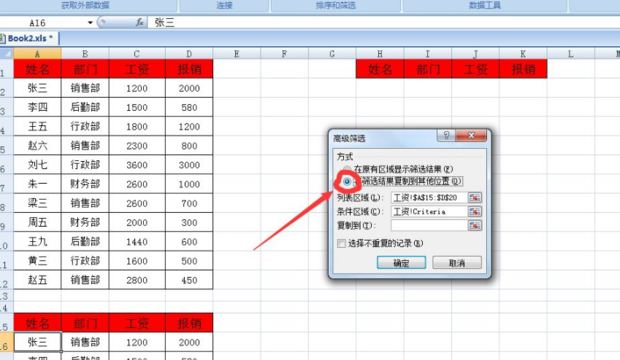Image resolution: width=620 pixels, height=360 pixels.
Task: Click the 王九 name cell
Action: coord(38,242)
